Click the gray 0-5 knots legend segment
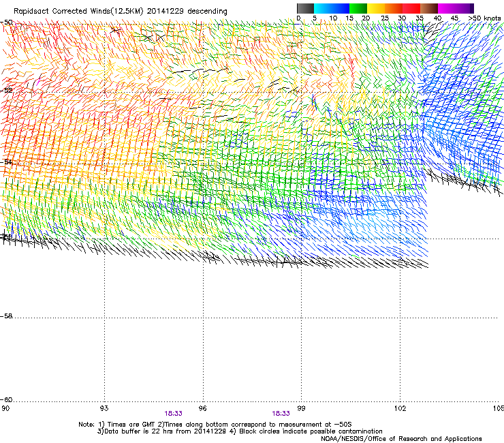 tap(305, 8)
